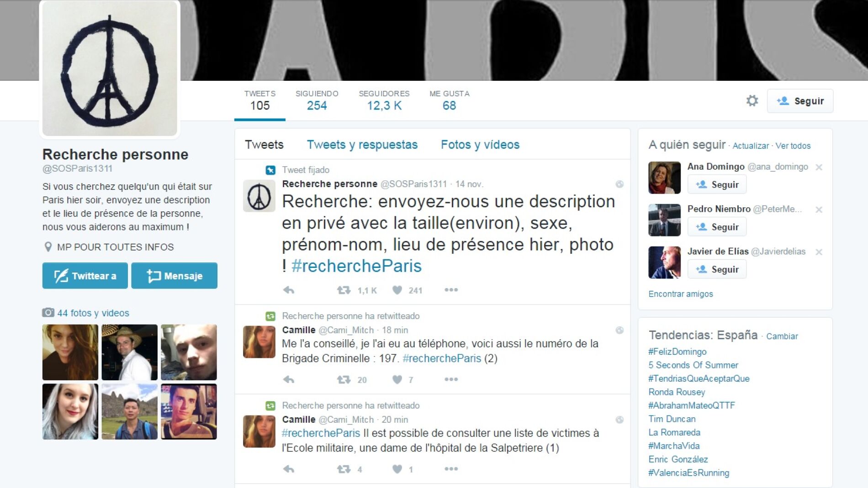The image size is (868, 488).
Task: Open the #ValenciaEsRunning trend
Action: (x=689, y=473)
